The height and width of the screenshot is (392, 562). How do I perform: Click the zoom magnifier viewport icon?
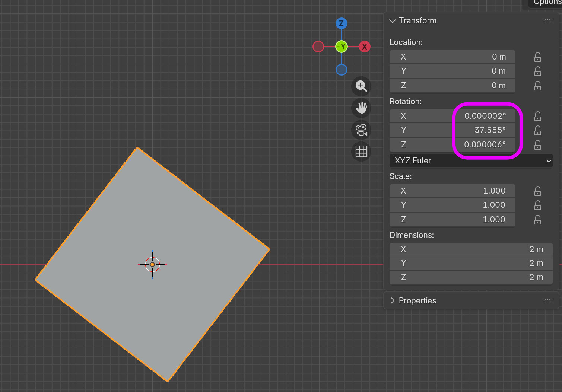coord(361,86)
